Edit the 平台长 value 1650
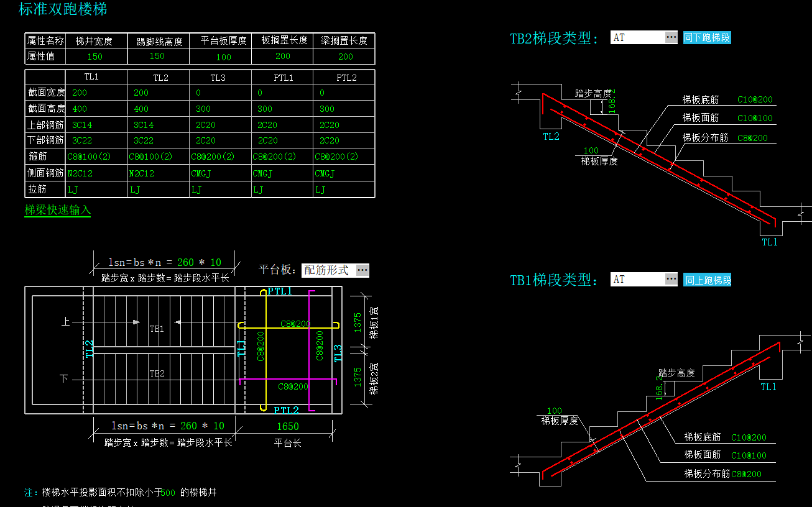The image size is (812, 507). pyautogui.click(x=287, y=427)
